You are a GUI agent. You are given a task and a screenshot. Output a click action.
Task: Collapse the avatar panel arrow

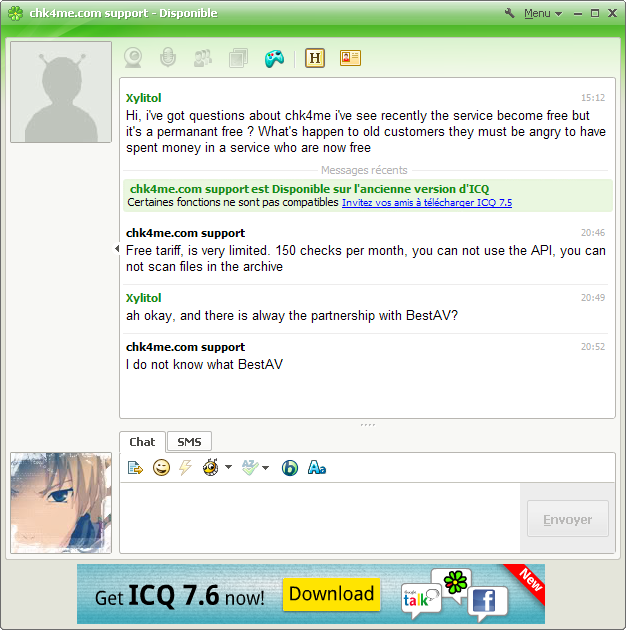point(117,249)
